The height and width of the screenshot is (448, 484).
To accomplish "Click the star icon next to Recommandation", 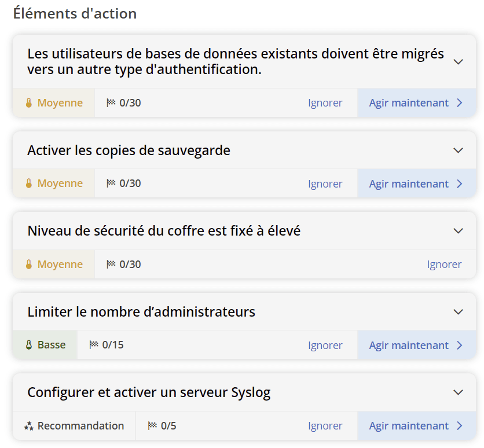I will tap(28, 425).
